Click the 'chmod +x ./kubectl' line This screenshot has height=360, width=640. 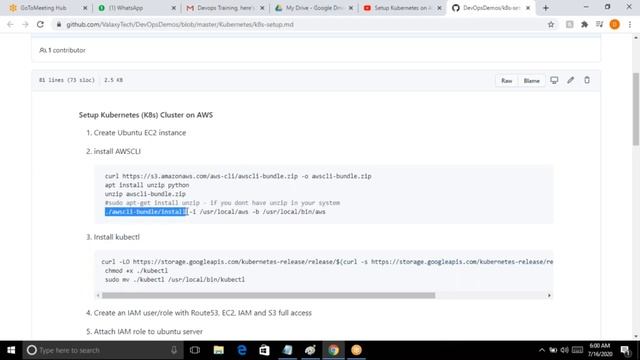136,271
